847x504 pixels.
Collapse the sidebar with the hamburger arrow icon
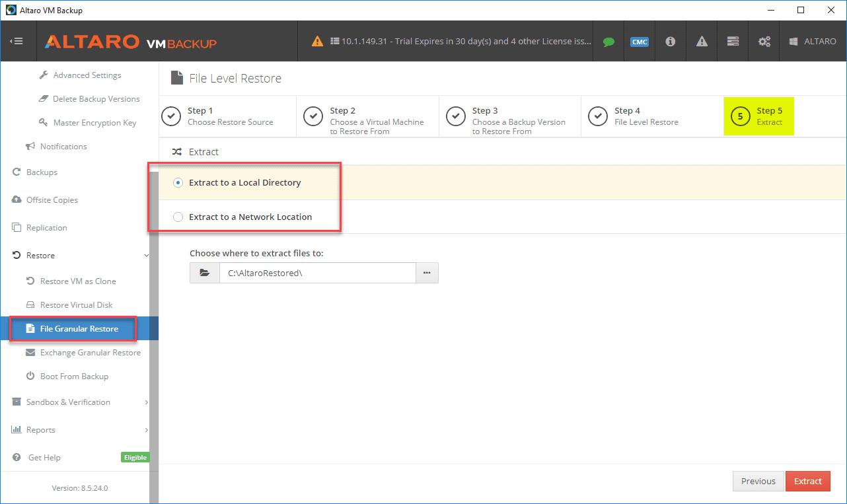[x=17, y=41]
